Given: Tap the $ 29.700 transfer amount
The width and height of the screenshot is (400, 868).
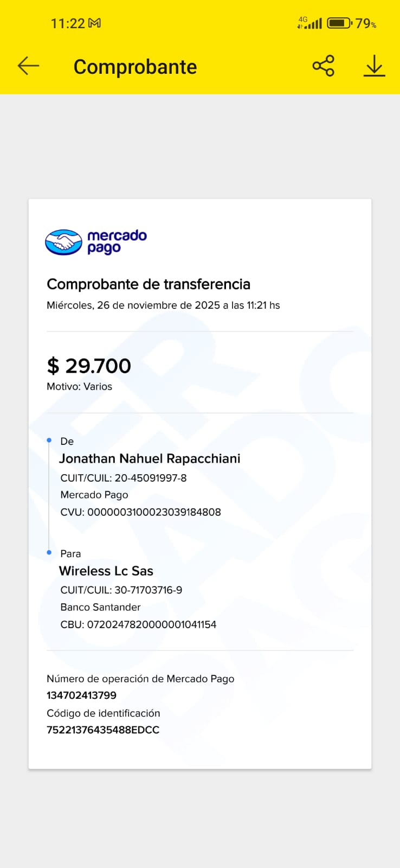Looking at the screenshot, I should 89,366.
